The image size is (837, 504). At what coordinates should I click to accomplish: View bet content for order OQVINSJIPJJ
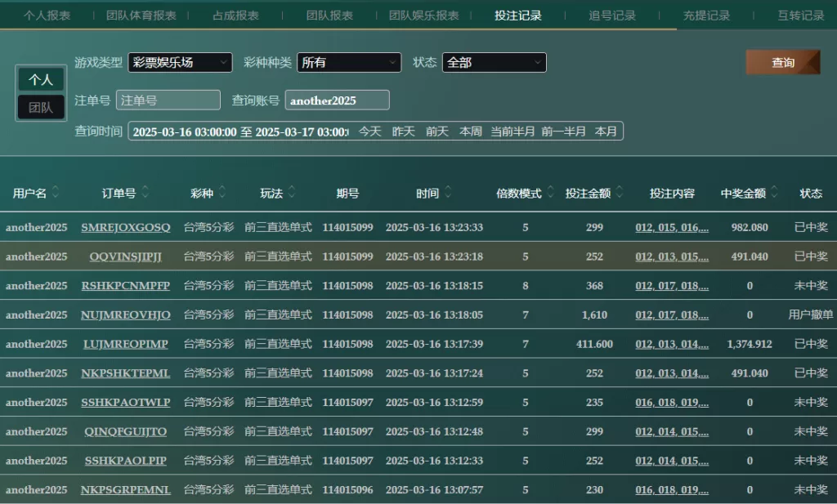click(672, 256)
